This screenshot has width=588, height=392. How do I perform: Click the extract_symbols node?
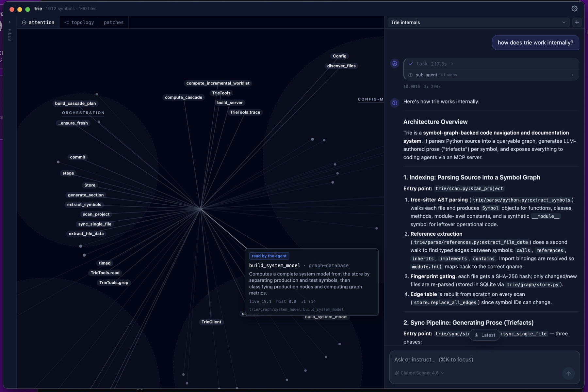84,205
